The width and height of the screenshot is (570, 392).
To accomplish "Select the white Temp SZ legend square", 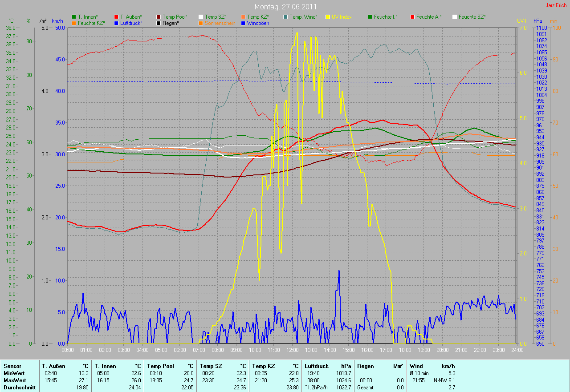I will [x=201, y=17].
